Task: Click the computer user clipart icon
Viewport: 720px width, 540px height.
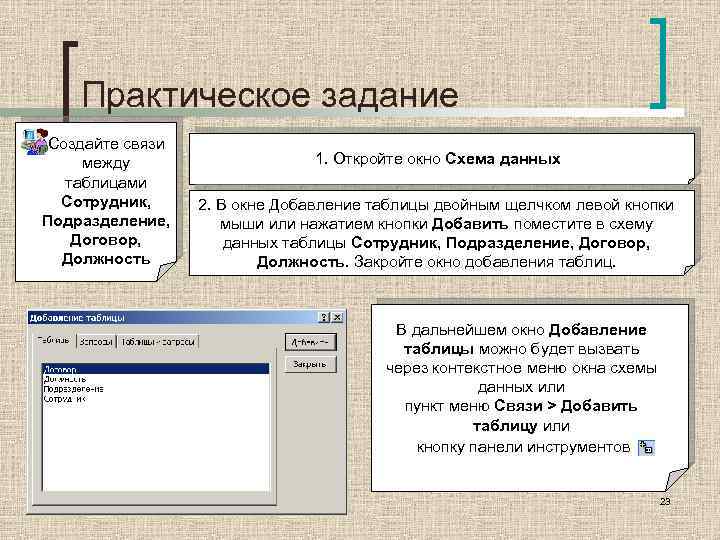Action: 34,141
